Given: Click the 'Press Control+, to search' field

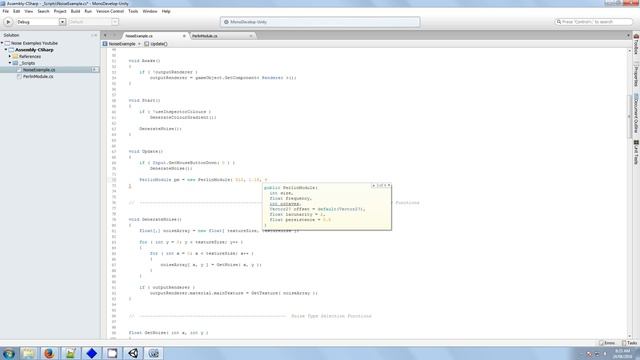Looking at the screenshot, I should tap(594, 22).
